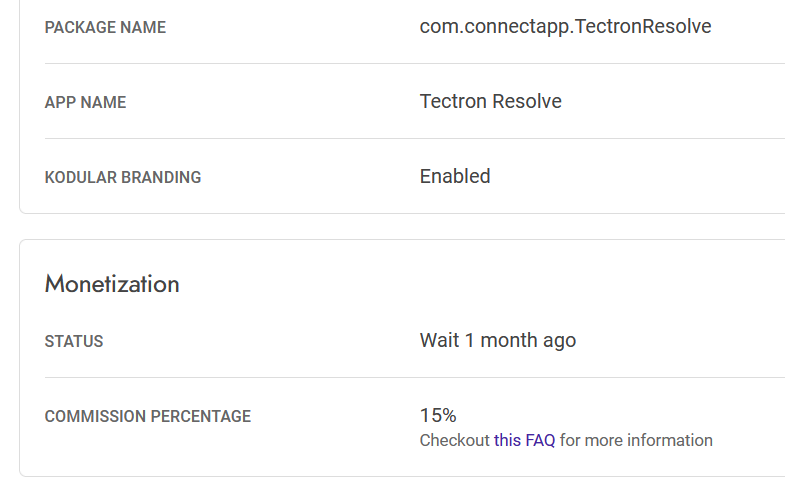Click the PACKAGE NAME label
This screenshot has width=785, height=477.
point(105,28)
